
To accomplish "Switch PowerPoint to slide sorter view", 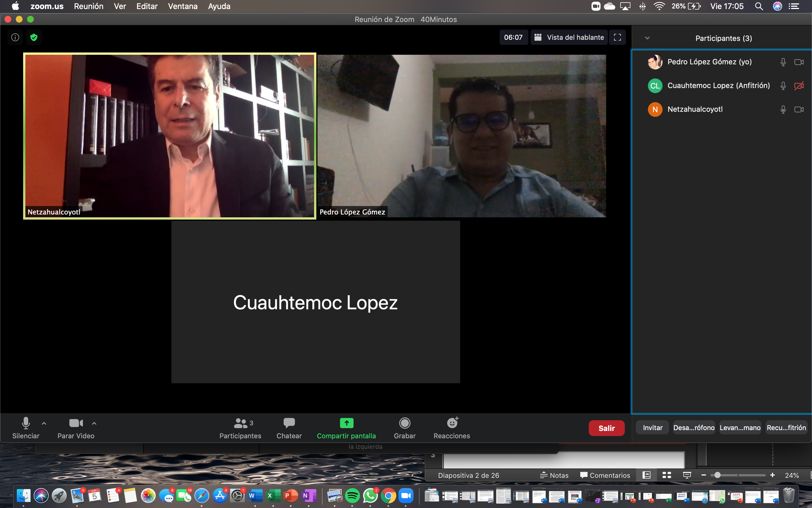I will 667,475.
